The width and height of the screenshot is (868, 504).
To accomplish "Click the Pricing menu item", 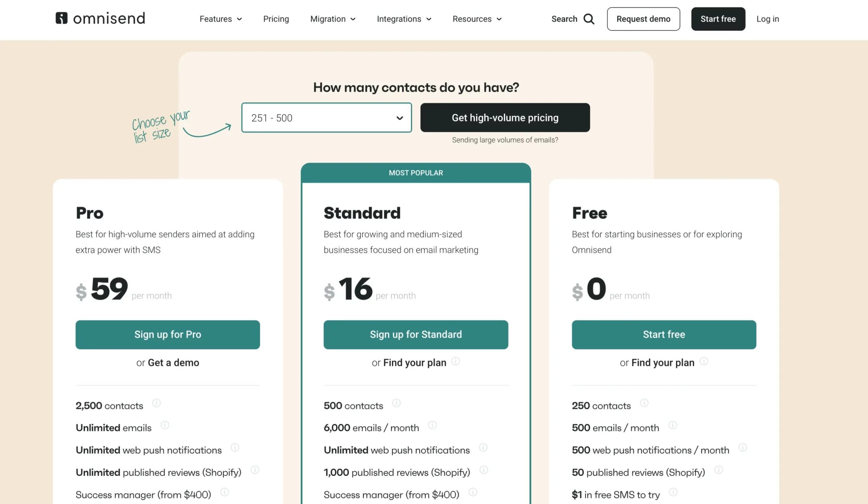I will click(x=275, y=19).
